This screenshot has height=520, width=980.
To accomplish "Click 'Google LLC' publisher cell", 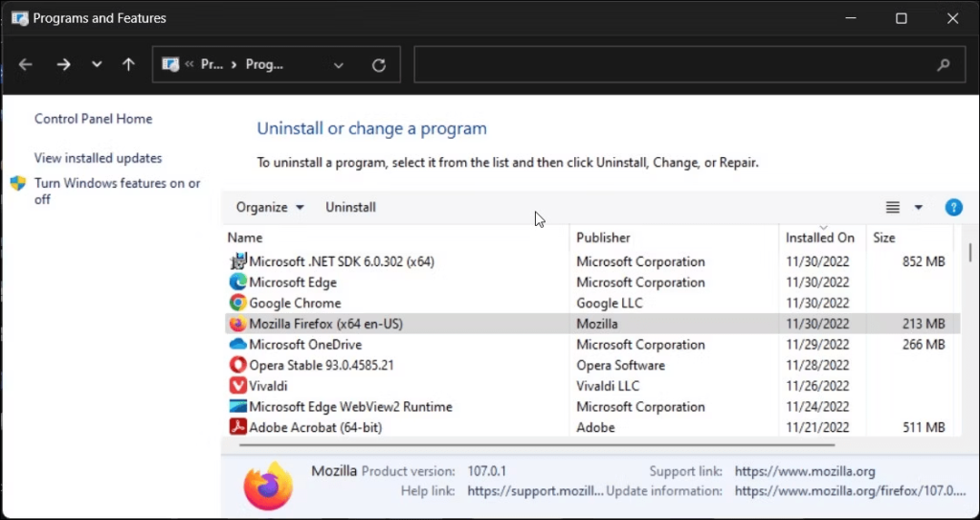I will pyautogui.click(x=610, y=303).
